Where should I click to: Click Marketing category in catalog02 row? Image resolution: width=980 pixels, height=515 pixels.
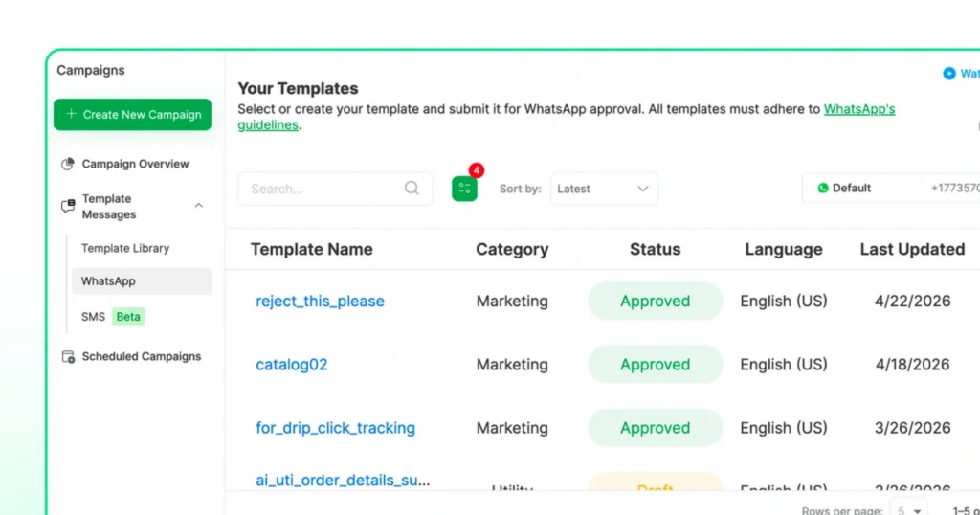[512, 365]
